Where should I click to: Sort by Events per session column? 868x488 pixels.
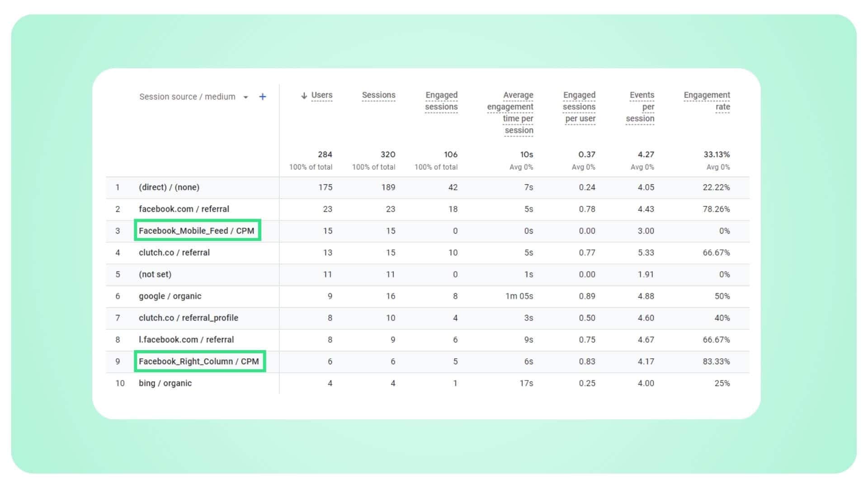coord(641,106)
